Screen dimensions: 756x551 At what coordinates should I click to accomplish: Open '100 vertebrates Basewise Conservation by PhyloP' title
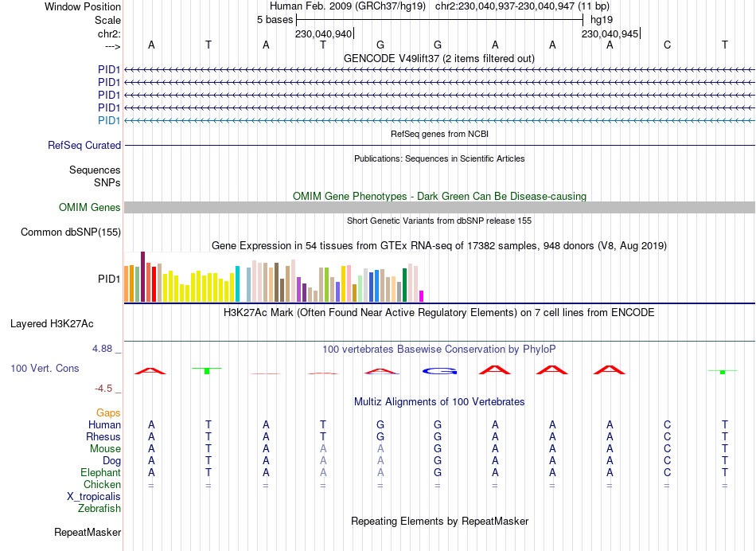tap(439, 349)
